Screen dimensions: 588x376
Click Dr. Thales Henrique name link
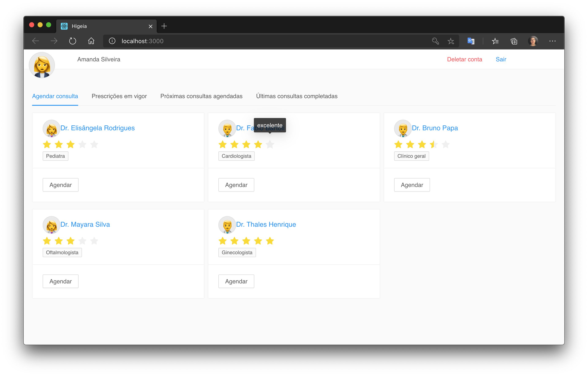(266, 224)
